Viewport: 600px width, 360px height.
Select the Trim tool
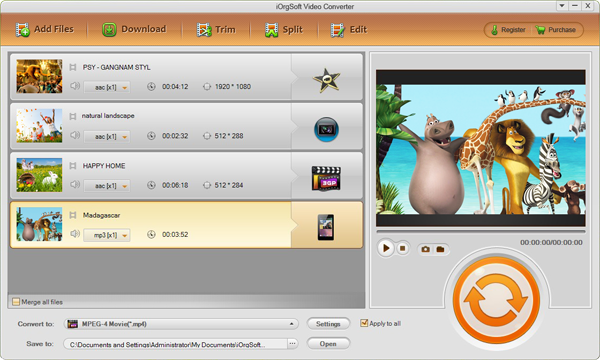(216, 29)
